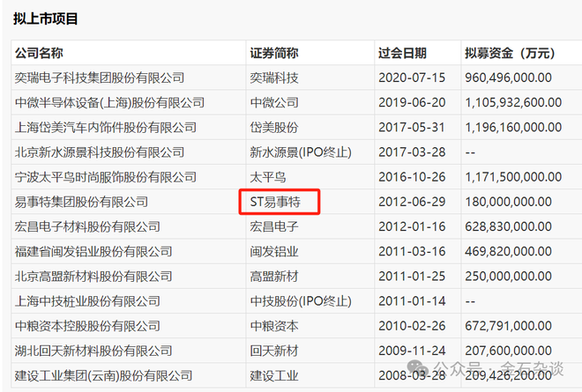Screen dimensions: 582x392
Task: Click 新水源景(IPO终止) in the securities column
Action: (x=300, y=152)
